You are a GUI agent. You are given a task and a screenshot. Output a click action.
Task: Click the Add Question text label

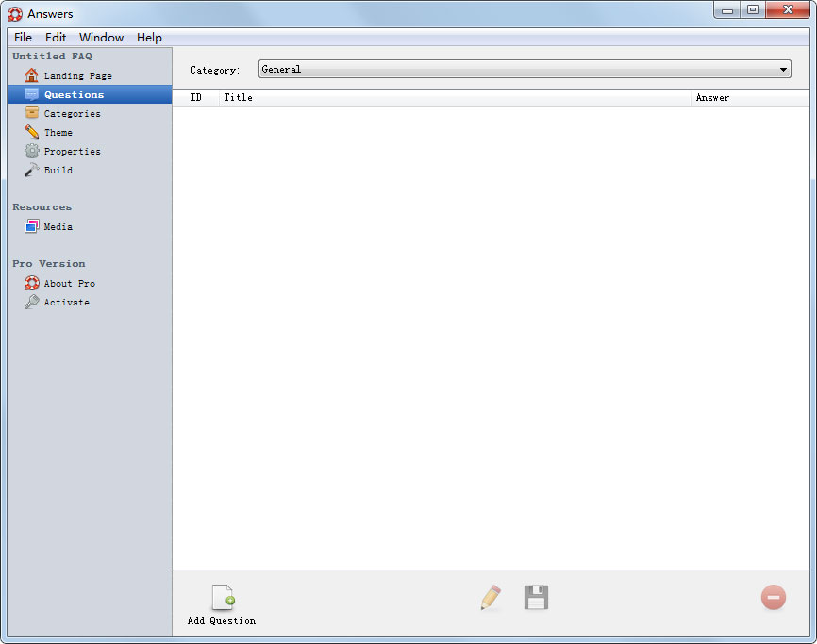tap(222, 620)
